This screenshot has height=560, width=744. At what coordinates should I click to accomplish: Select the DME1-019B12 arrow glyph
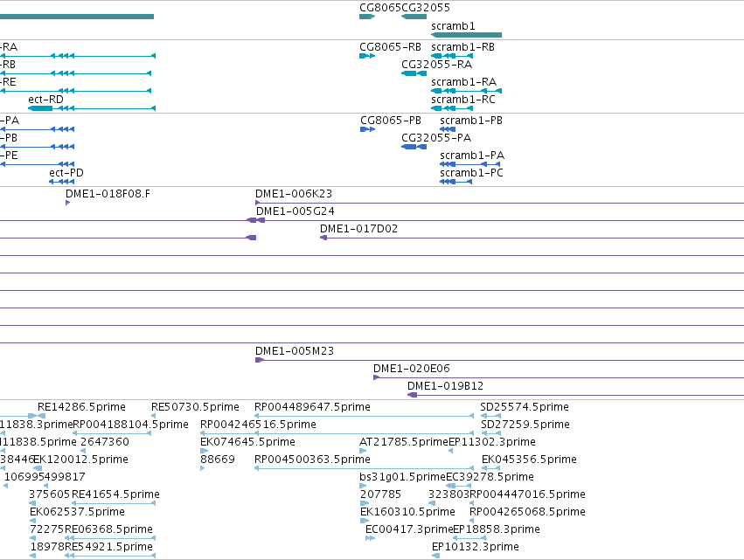pos(413,395)
